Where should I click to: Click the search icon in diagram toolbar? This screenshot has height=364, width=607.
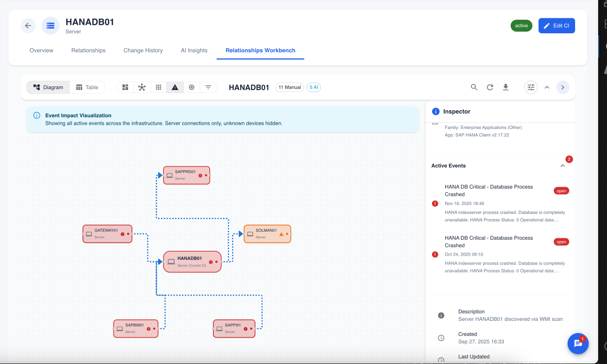[474, 87]
